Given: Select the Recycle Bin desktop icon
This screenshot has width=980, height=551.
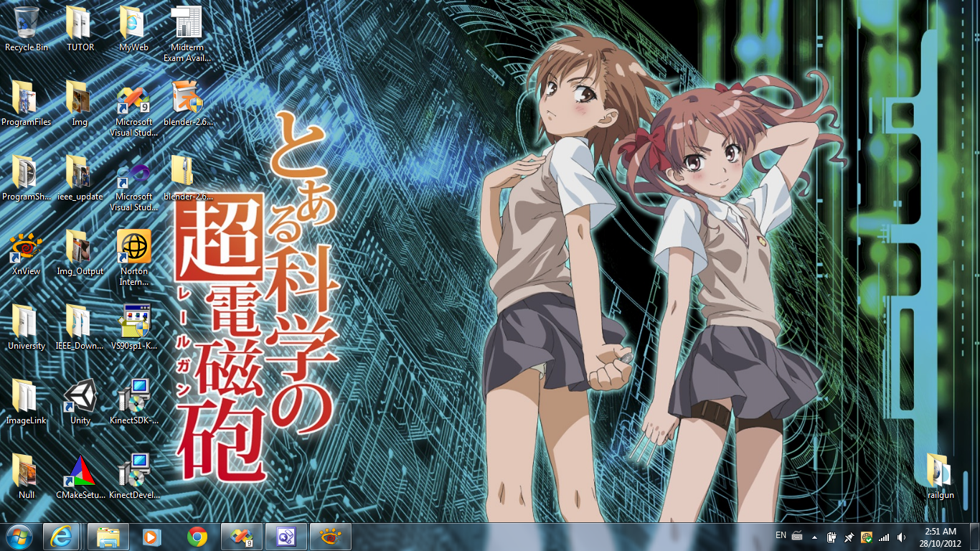Looking at the screenshot, I should [27, 29].
